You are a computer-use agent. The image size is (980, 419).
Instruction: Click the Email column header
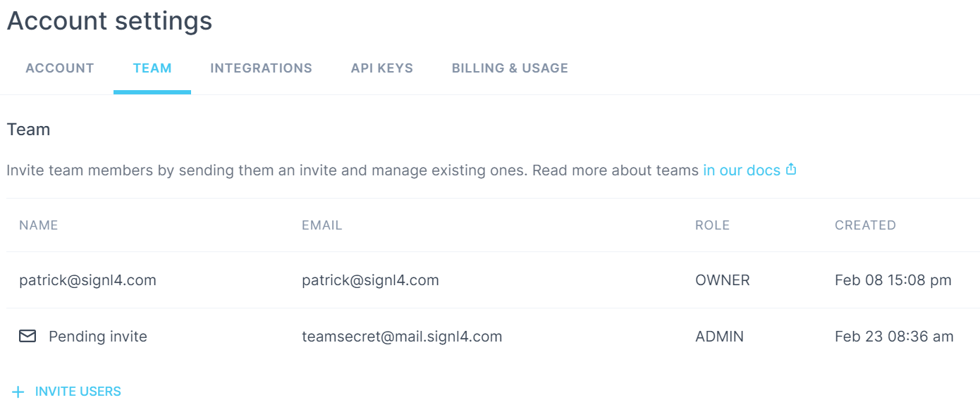click(322, 225)
